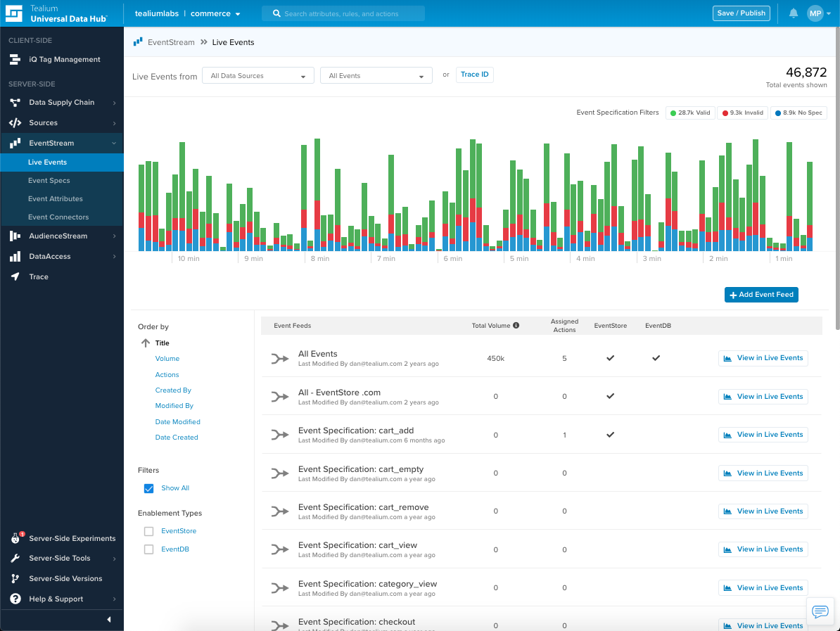Click the Trace arrow icon in sidebar
Screen dimensions: 840x631
tap(15, 277)
